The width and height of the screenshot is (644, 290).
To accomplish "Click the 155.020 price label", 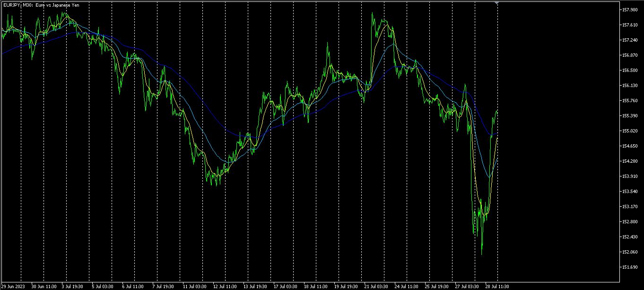I will click(x=630, y=131).
